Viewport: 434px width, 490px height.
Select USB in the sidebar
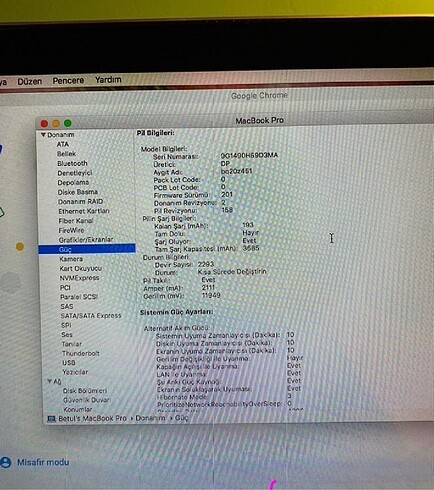pos(69,362)
